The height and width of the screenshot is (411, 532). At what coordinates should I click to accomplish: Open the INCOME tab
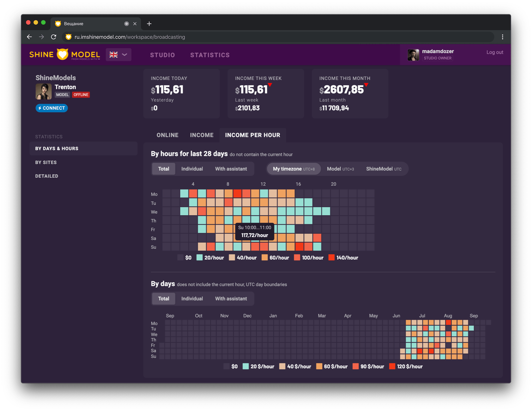(x=202, y=135)
